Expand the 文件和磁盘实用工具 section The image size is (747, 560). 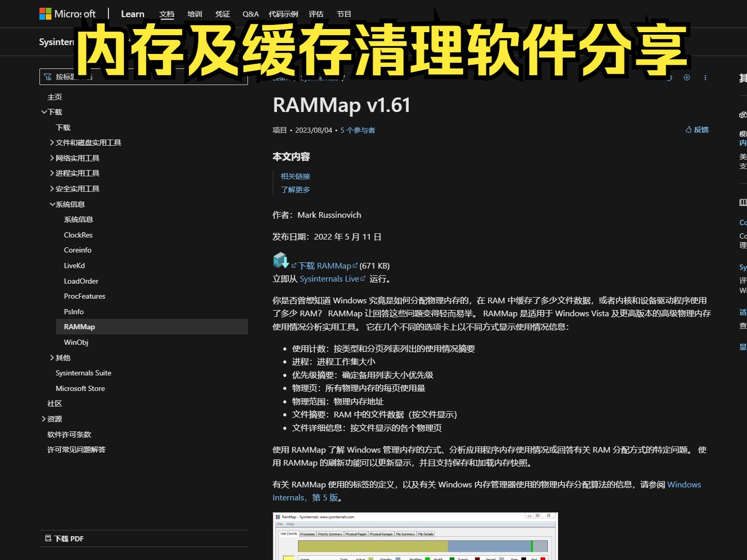(x=52, y=143)
